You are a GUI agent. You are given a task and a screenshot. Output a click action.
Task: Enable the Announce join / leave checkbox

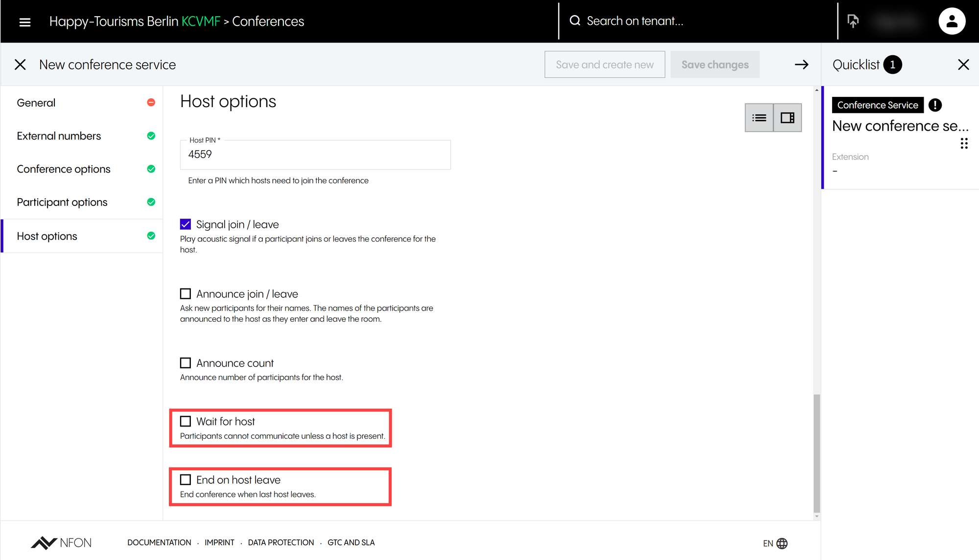pyautogui.click(x=186, y=294)
